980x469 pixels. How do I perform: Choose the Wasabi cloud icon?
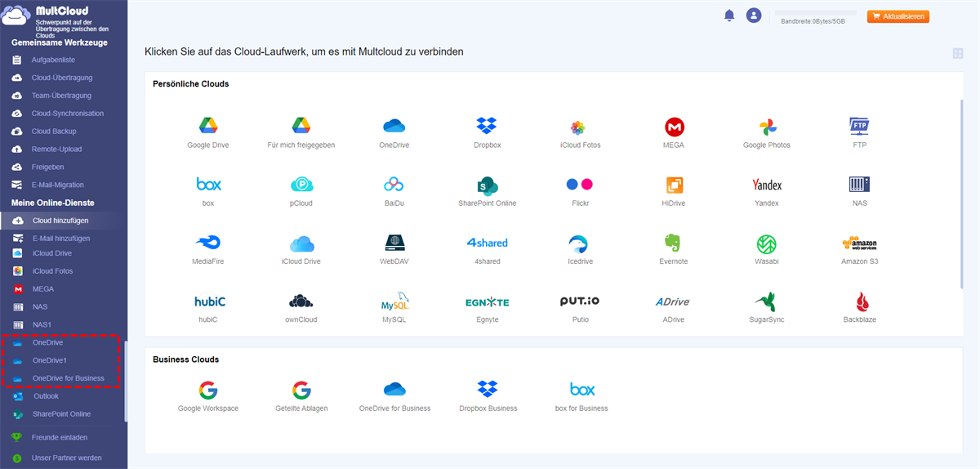point(767,243)
